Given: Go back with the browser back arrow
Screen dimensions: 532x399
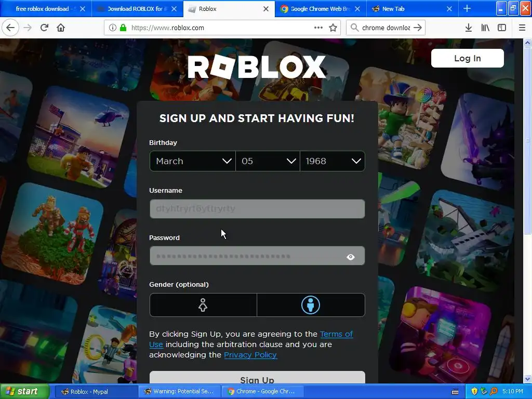Looking at the screenshot, I should tap(10, 28).
